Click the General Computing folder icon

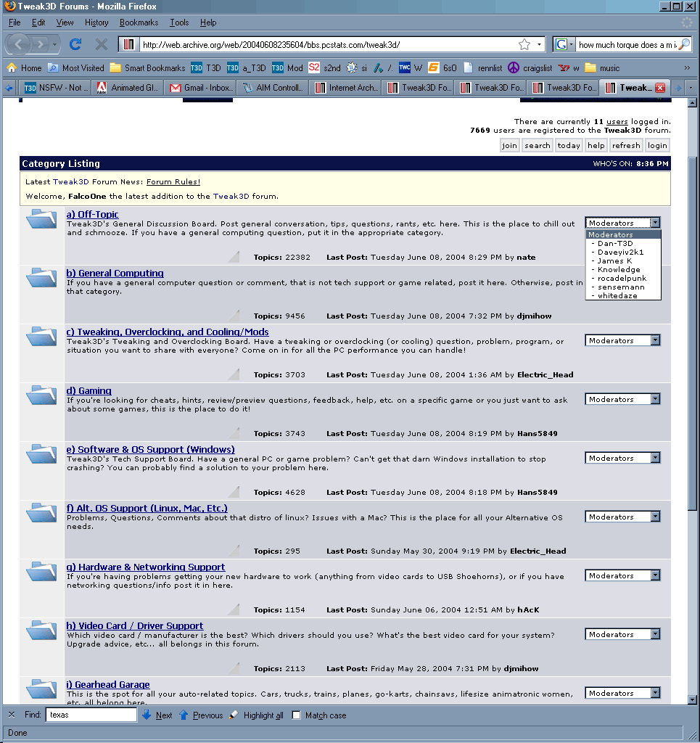point(41,278)
